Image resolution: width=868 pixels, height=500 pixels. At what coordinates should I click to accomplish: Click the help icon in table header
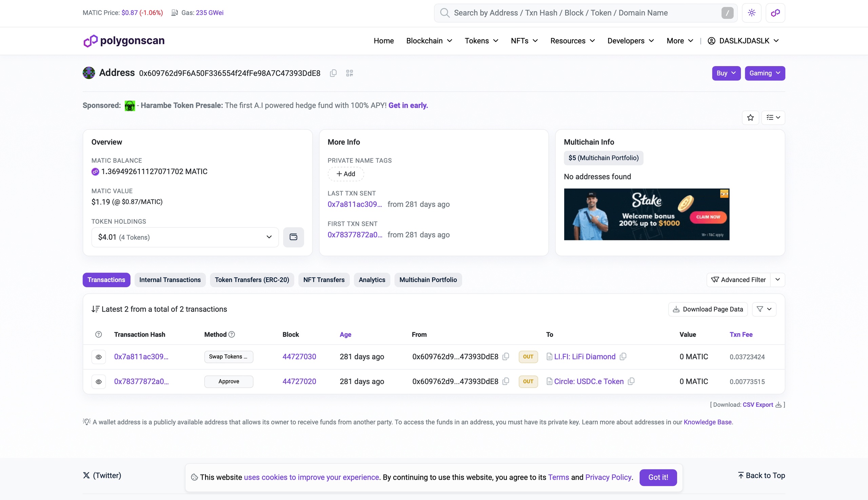(99, 335)
